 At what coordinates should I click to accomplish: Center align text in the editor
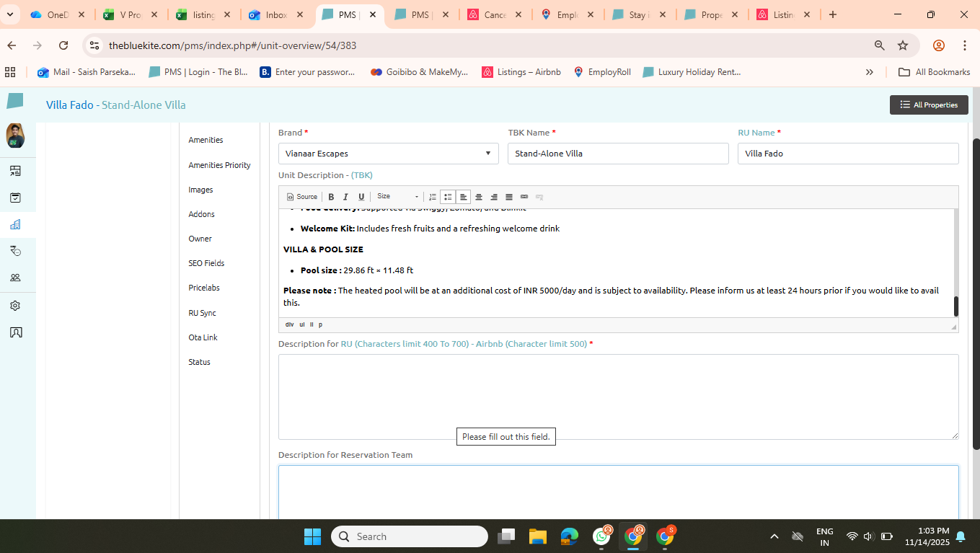click(478, 197)
